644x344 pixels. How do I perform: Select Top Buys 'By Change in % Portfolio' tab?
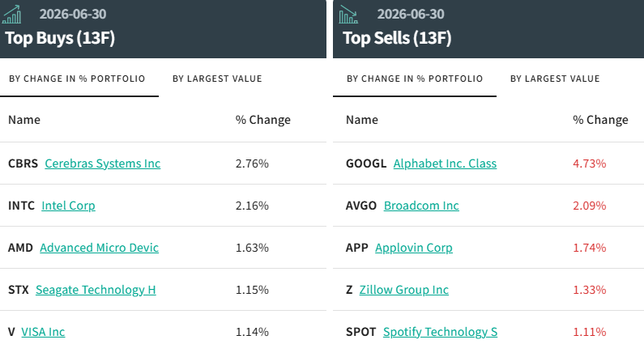pos(77,79)
